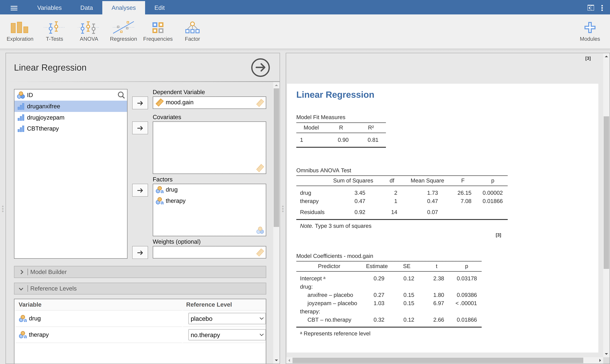Viewport: 610px width, 364px height.
Task: Click the search magnifier in variable list
Action: [x=121, y=95]
